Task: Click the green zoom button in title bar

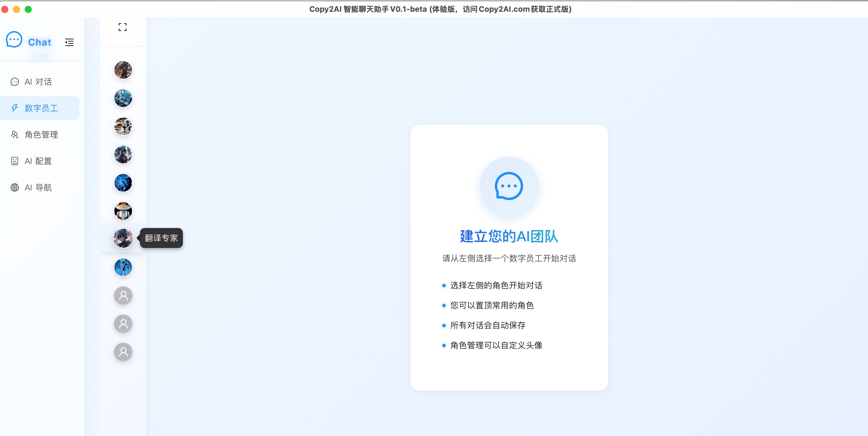Action: [x=28, y=9]
